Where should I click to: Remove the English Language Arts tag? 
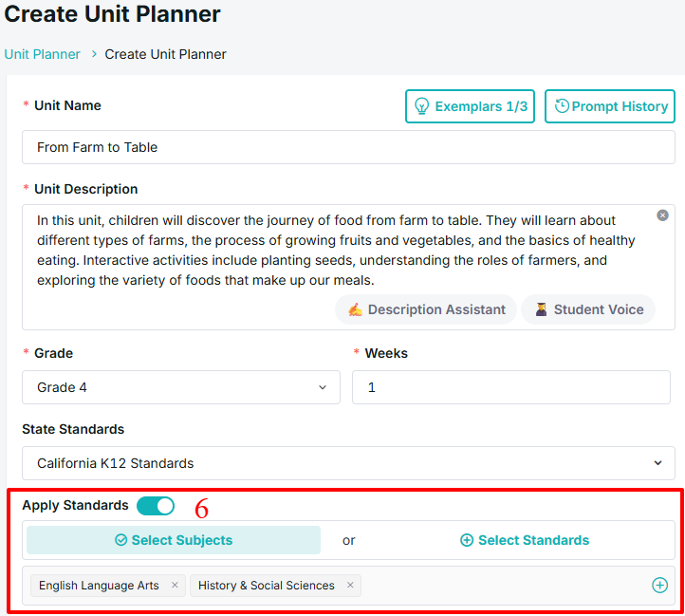pyautogui.click(x=175, y=585)
